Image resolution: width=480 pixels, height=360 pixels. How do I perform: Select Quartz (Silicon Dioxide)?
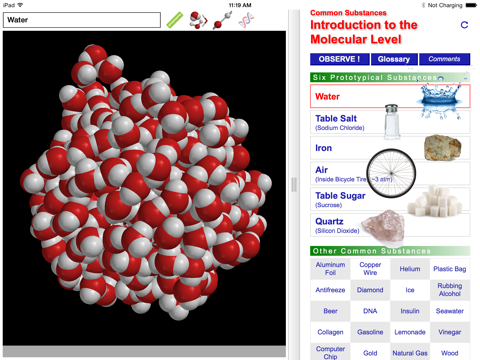(390, 225)
